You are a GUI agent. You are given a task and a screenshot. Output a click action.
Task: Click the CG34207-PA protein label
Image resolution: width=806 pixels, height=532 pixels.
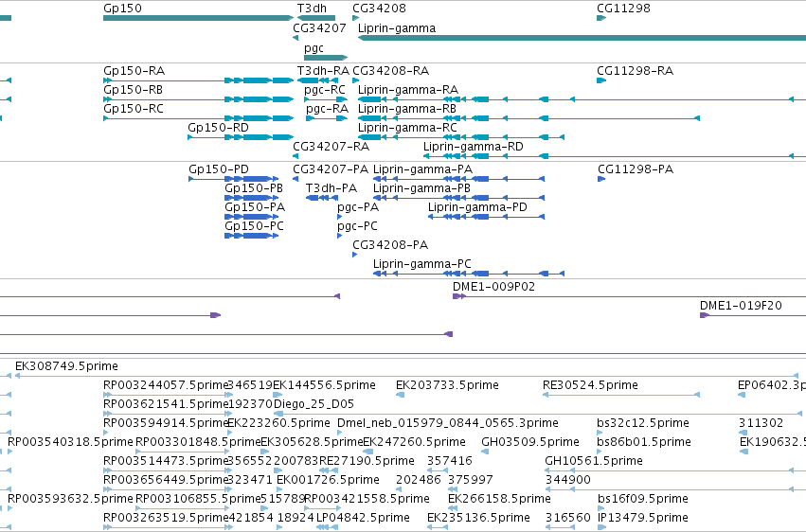(x=331, y=169)
